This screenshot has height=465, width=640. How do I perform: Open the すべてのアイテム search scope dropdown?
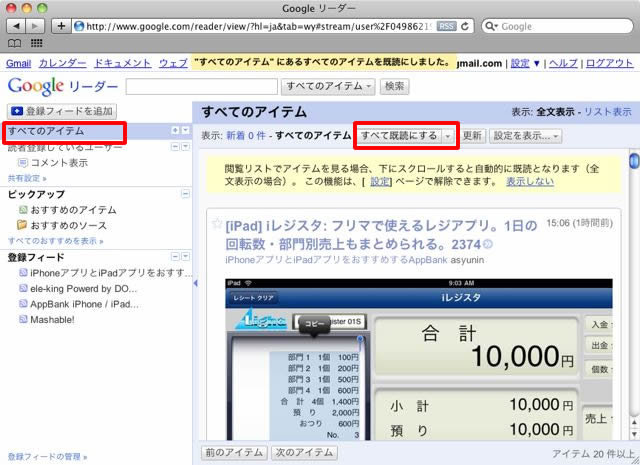[328, 86]
